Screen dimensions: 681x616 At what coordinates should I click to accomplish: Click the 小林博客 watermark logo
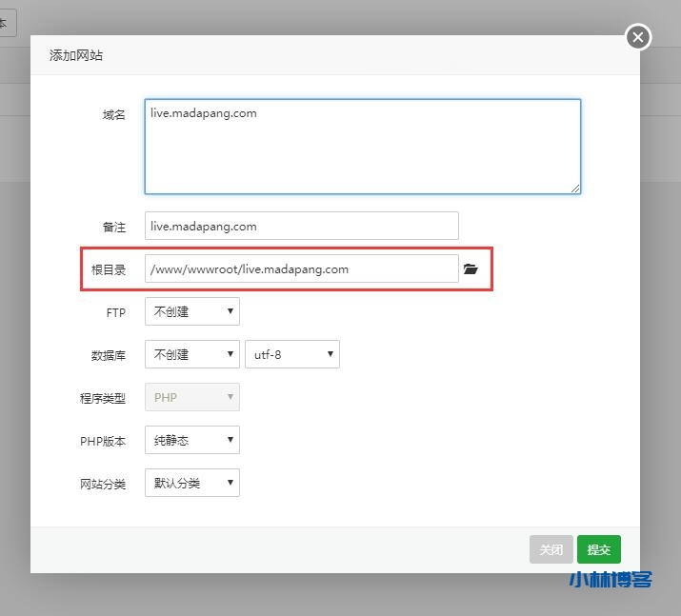(x=611, y=580)
